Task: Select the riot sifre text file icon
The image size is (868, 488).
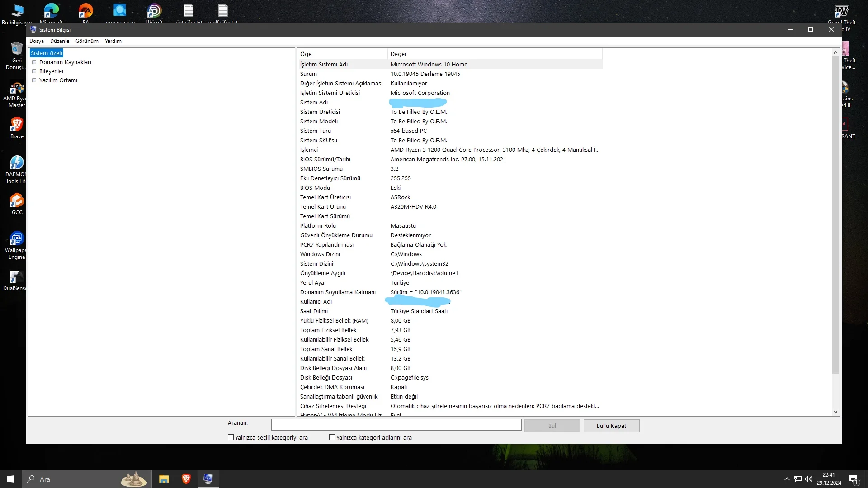Action: click(x=189, y=13)
